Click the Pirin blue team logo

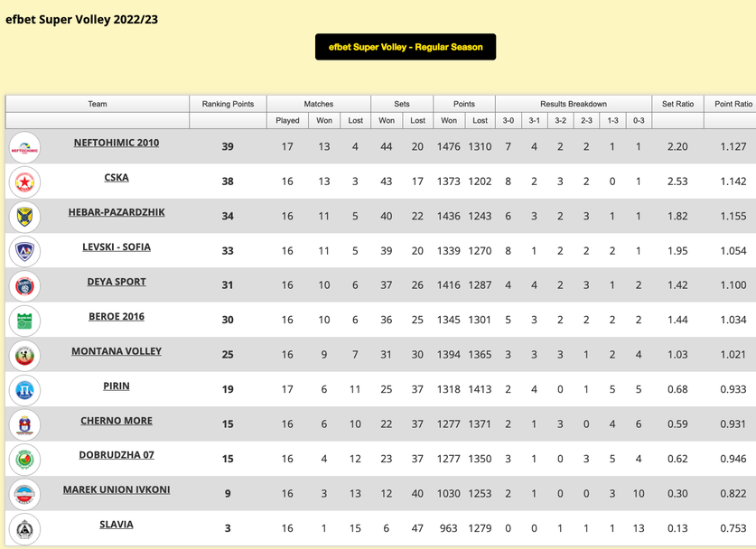point(24,390)
